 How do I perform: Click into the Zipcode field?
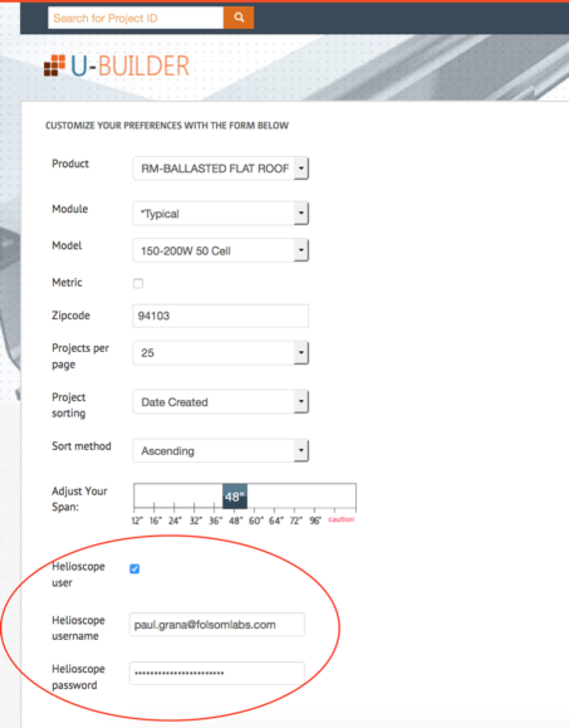point(220,316)
